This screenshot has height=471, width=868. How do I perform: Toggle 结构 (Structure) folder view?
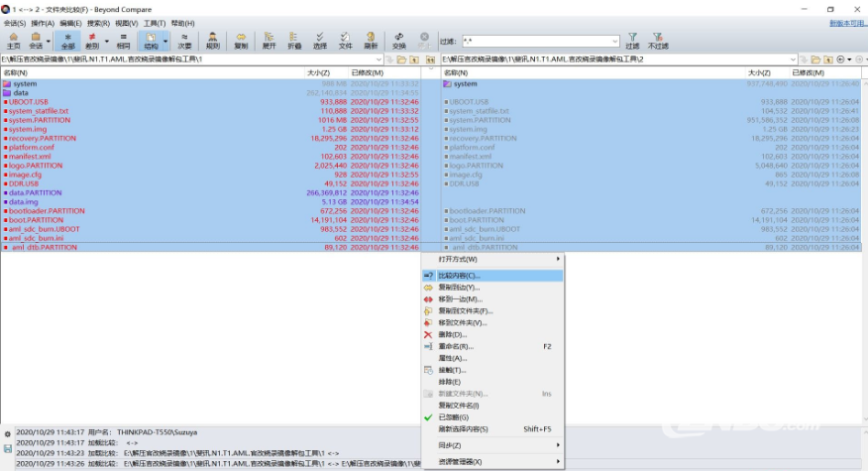tap(151, 41)
